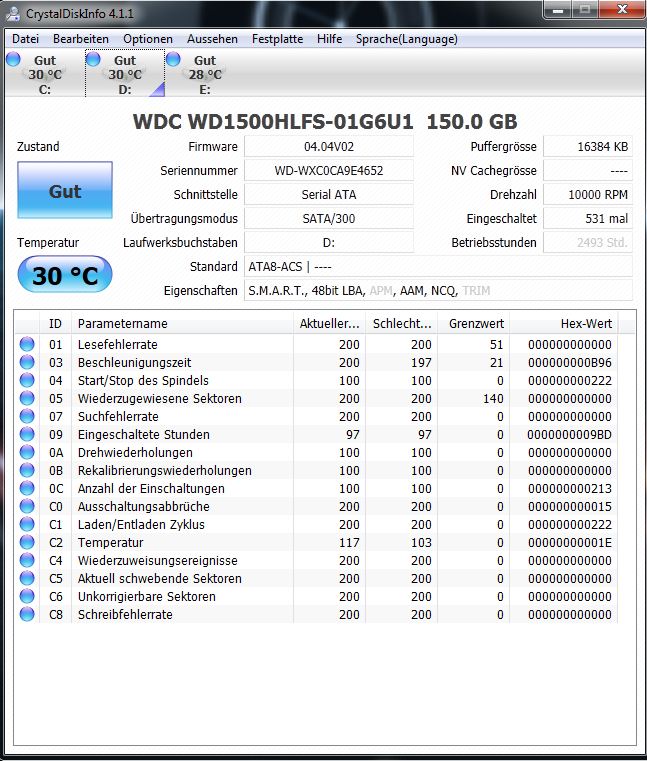This screenshot has height=761, width=647.
Task: Select hex value 0000000009BD
Action: click(570, 434)
